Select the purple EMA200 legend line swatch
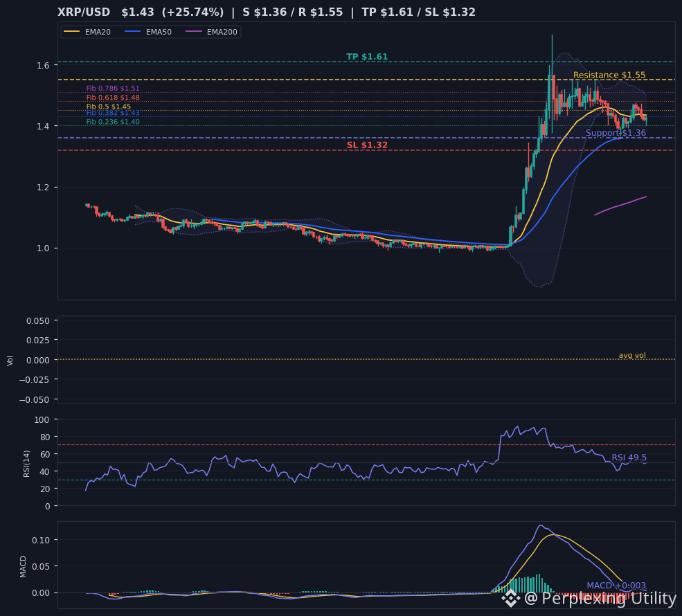Image resolution: width=682 pixels, height=616 pixels. pos(194,32)
